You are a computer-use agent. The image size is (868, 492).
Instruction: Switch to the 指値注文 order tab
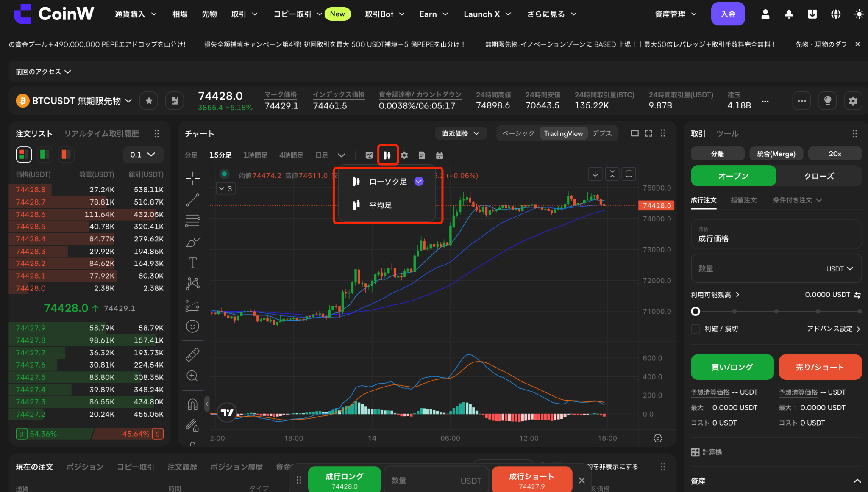coord(743,200)
